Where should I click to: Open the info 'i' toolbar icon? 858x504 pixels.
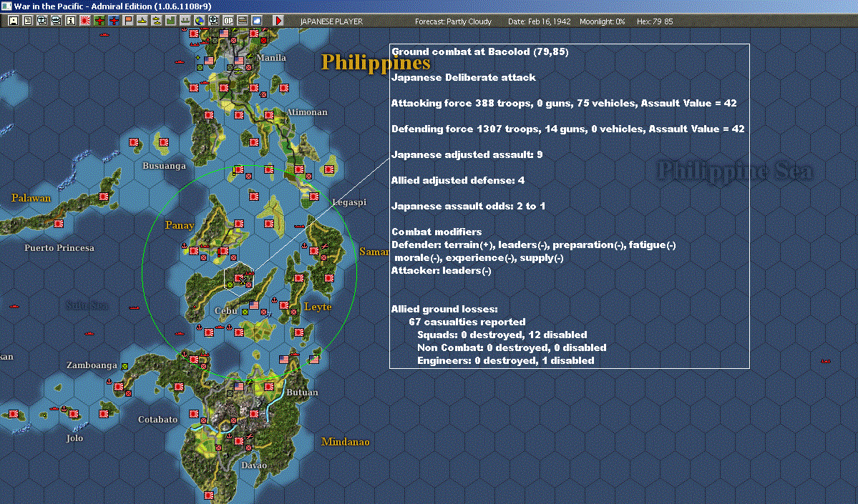pyautogui.click(x=71, y=21)
